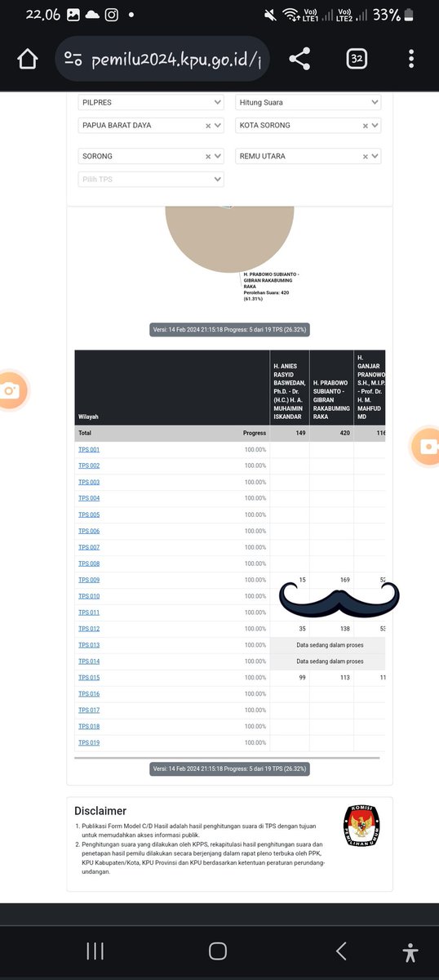The height and width of the screenshot is (980, 439).
Task: Open TPS 019 link
Action: pyautogui.click(x=89, y=742)
